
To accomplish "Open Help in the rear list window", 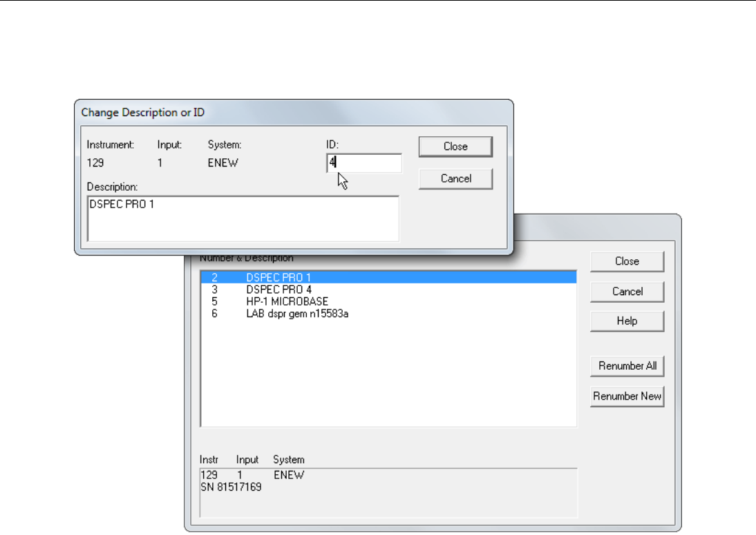I will tap(627, 321).
